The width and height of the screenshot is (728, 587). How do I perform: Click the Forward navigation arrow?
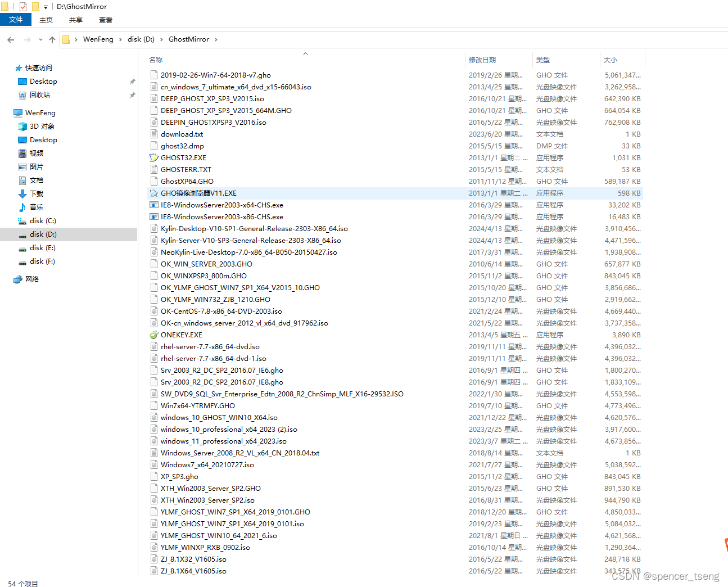27,39
